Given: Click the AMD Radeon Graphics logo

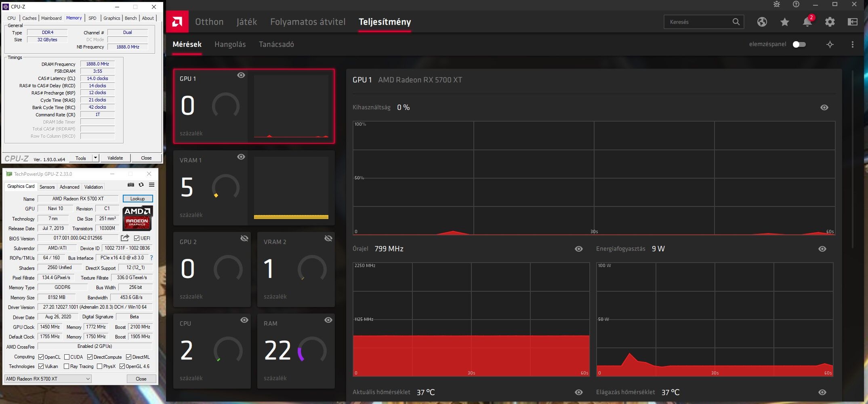Looking at the screenshot, I should (137, 218).
